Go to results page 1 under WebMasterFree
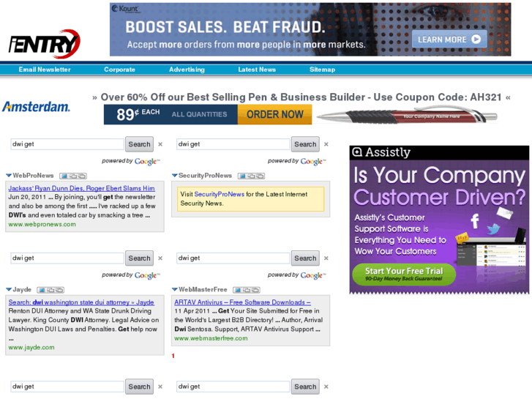 pos(173,356)
